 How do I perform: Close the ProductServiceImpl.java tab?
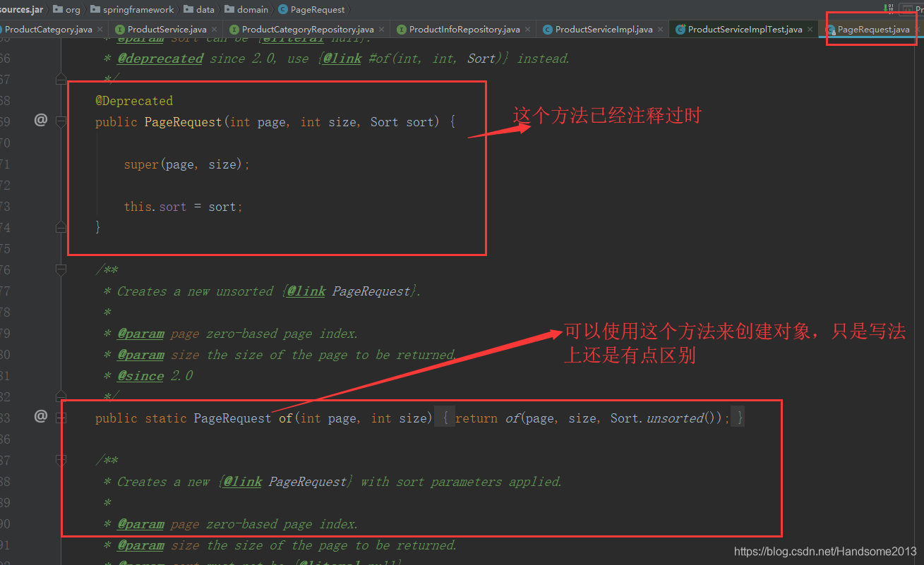(661, 30)
